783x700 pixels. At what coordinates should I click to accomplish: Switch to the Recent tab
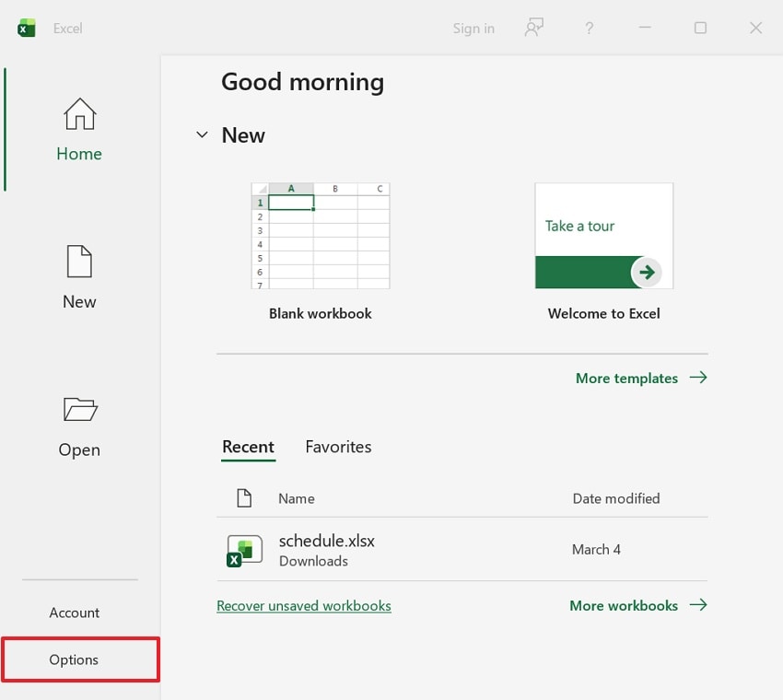coord(248,447)
